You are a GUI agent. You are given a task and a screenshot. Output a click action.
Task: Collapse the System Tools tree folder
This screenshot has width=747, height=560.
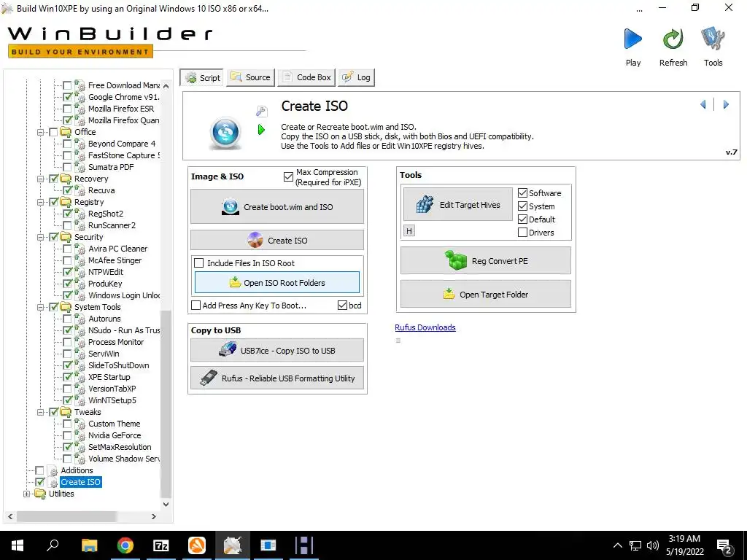point(41,307)
